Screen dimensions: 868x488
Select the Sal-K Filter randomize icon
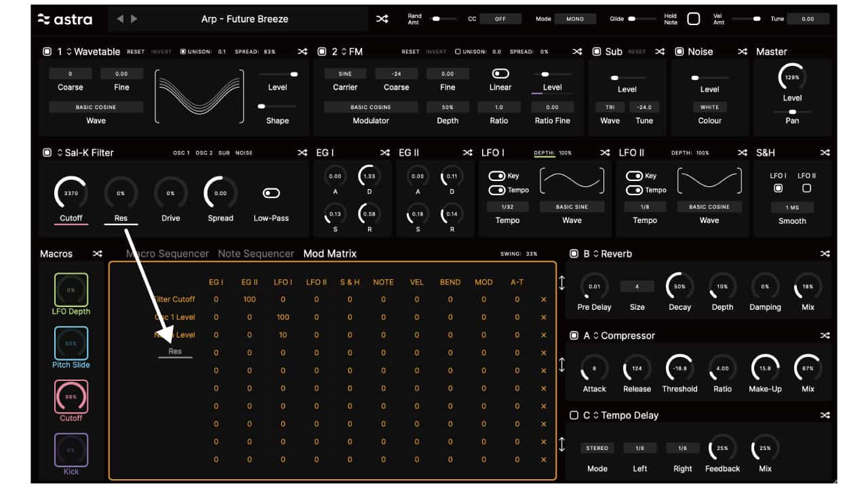(302, 152)
